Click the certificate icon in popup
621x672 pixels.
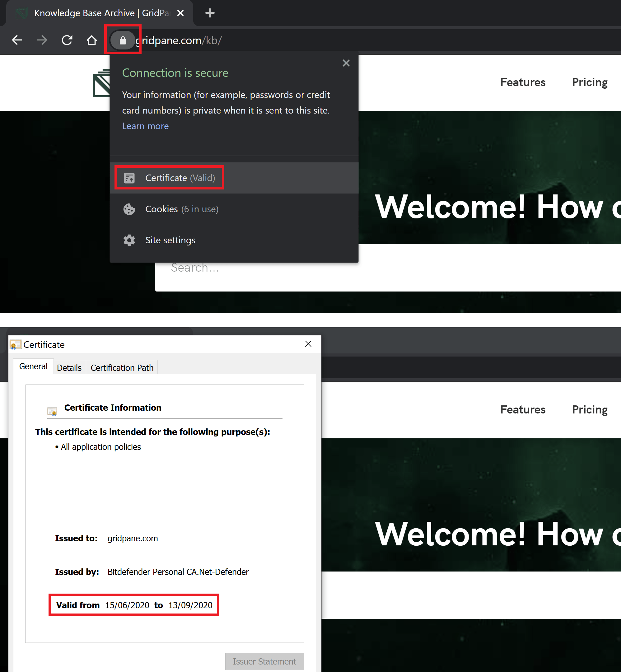pyautogui.click(x=129, y=178)
